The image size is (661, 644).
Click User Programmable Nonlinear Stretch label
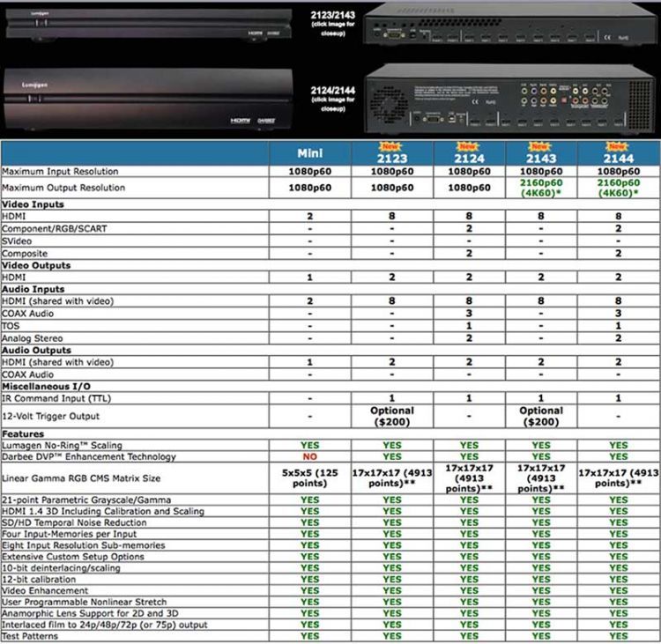pyautogui.click(x=85, y=603)
